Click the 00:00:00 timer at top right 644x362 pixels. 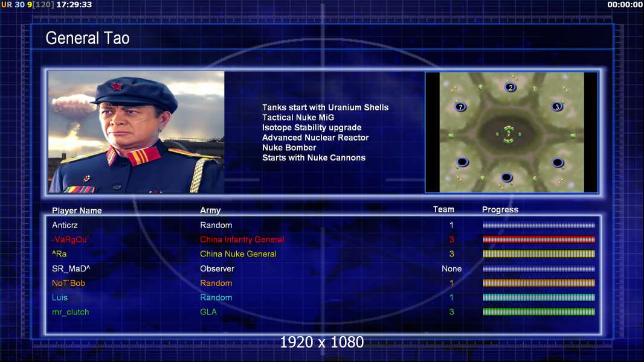(625, 4)
